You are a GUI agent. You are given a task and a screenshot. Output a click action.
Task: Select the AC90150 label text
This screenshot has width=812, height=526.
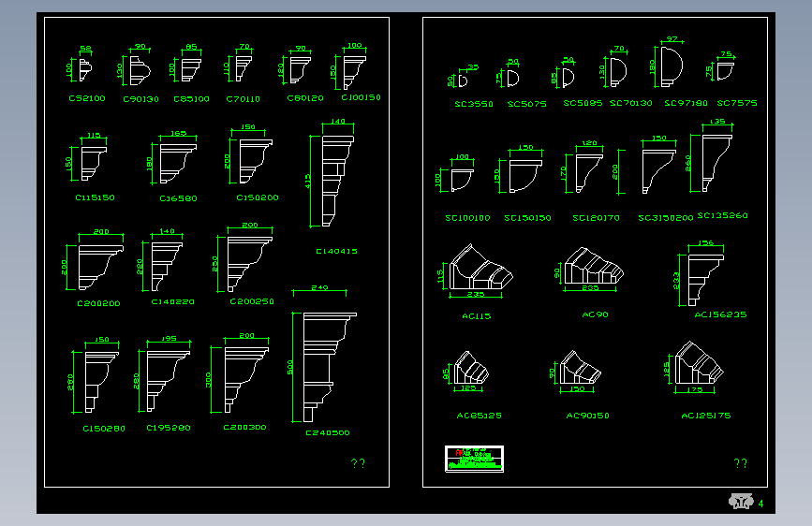point(587,416)
